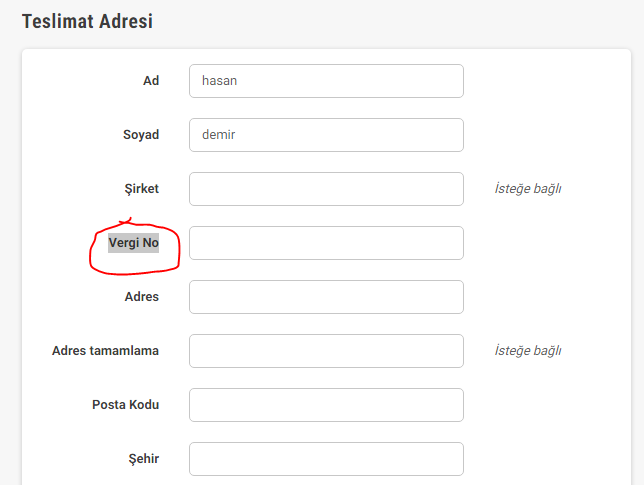Focus the Adres tamamlama input box
The height and width of the screenshot is (485, 644).
point(326,351)
